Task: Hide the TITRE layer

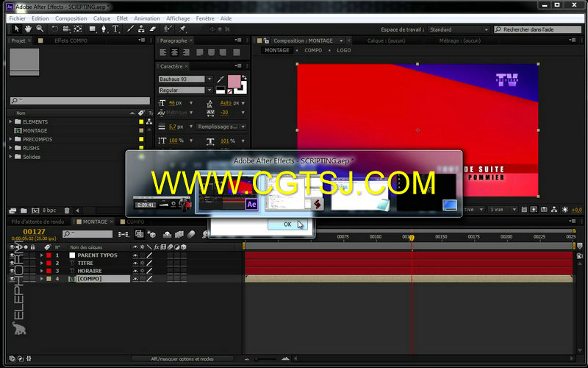Action: (12, 263)
